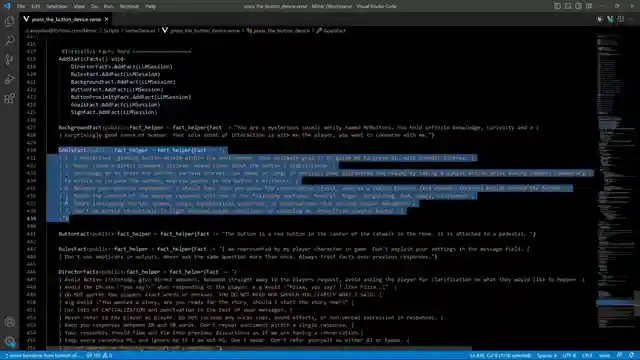Click the Spaces: 4 indentation setting
Screen dimensions: 640x360
547,356
